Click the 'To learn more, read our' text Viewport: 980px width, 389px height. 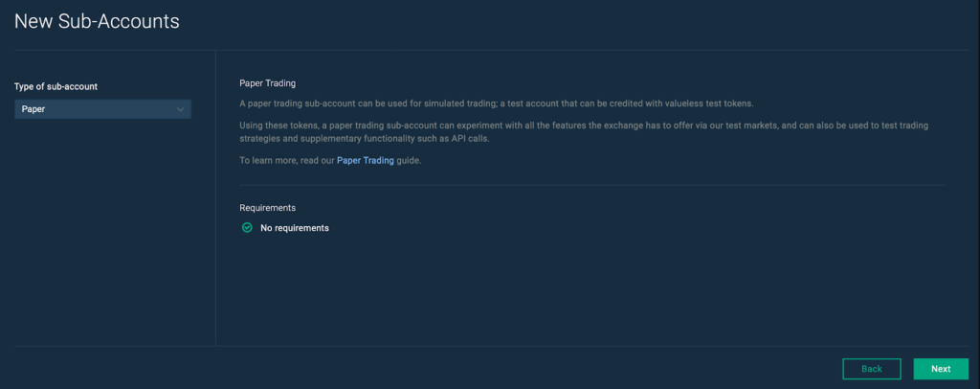point(287,160)
